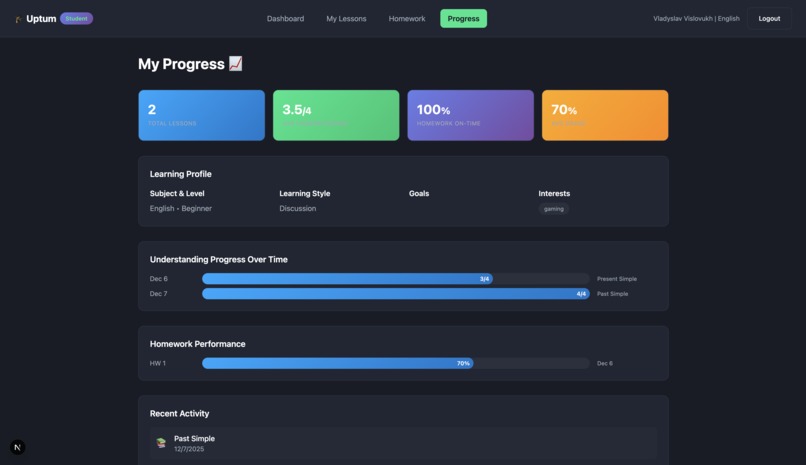The height and width of the screenshot is (465, 806).
Task: Click the Learning Style label
Action: tap(305, 193)
